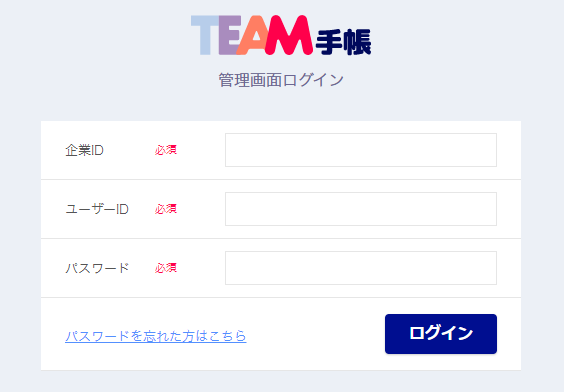564x392 pixels.
Task: Click the red M letter in logo
Action: [x=289, y=35]
